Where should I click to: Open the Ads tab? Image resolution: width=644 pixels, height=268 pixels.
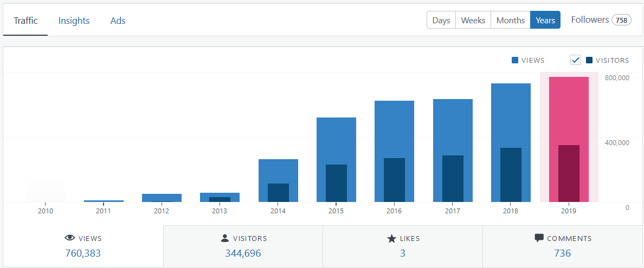[118, 21]
